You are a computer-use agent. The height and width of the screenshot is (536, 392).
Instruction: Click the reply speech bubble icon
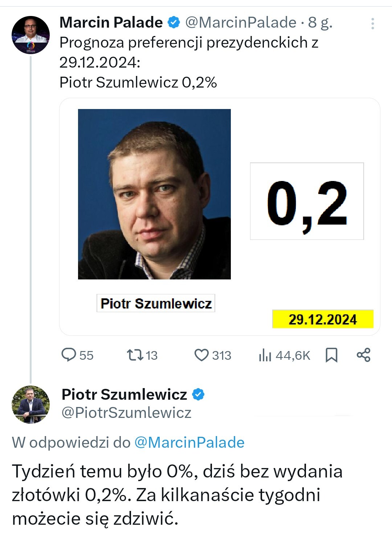[69, 355]
